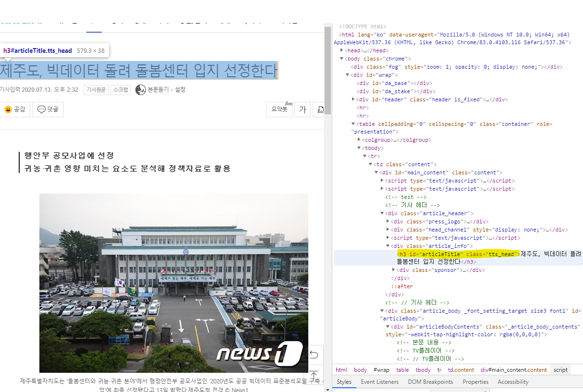Collapse the div class article_header node
583x392 pixels.
click(x=382, y=214)
